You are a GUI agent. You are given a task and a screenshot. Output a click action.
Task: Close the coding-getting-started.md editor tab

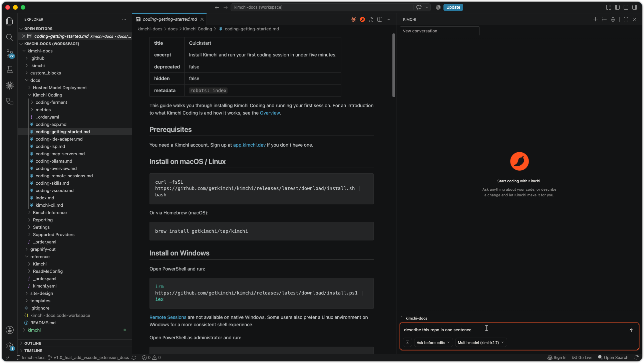pyautogui.click(x=202, y=19)
